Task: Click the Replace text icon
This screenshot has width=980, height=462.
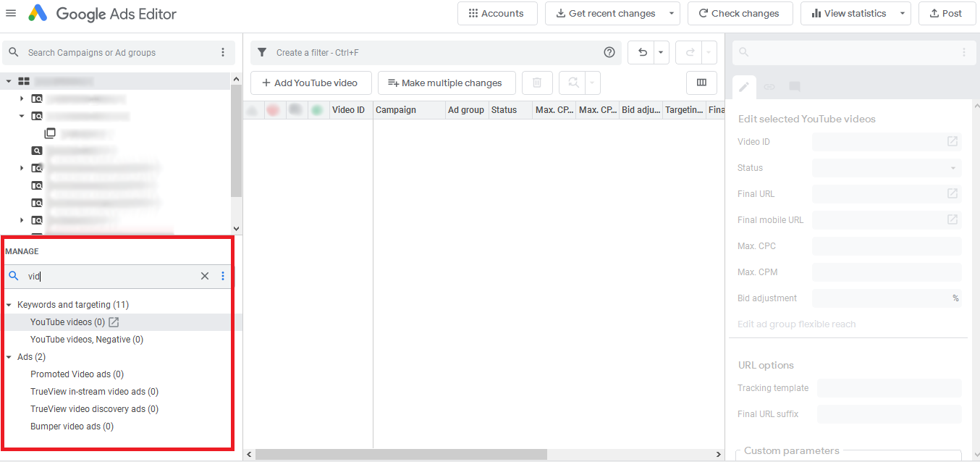Action: coord(573,83)
